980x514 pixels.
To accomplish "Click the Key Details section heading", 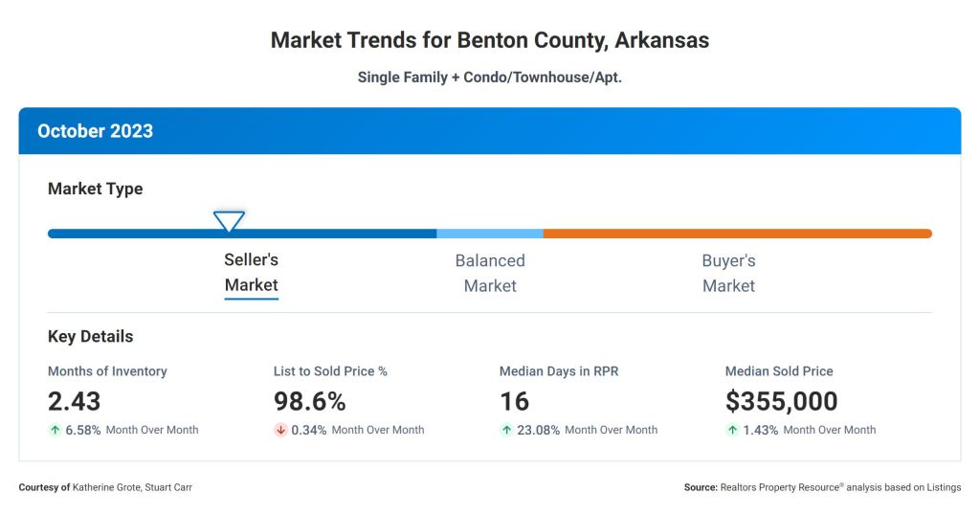I will tap(90, 337).
